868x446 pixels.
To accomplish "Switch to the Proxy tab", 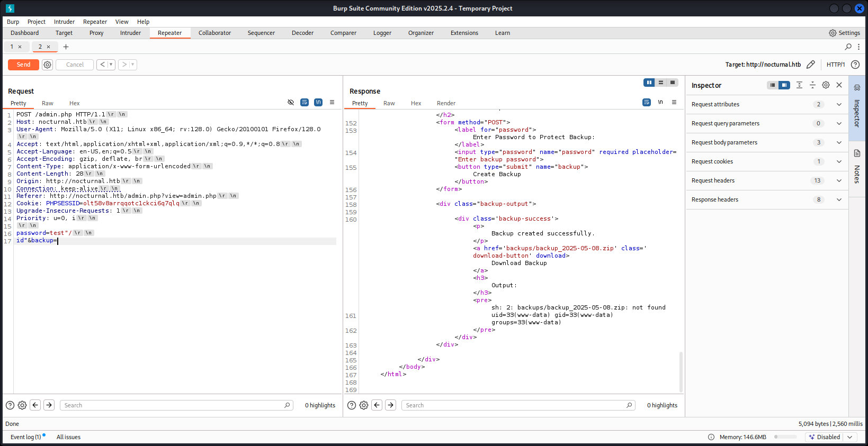I will pyautogui.click(x=96, y=33).
